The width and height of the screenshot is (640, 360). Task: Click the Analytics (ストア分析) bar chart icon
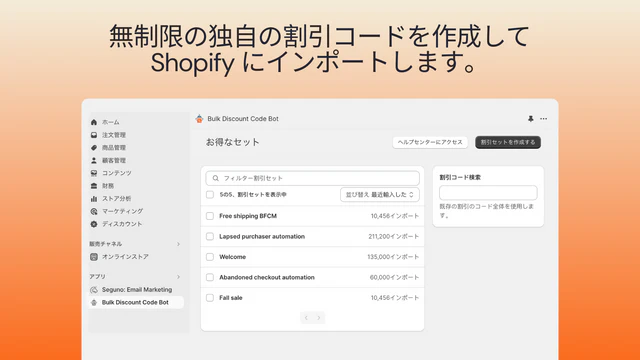coord(94,198)
